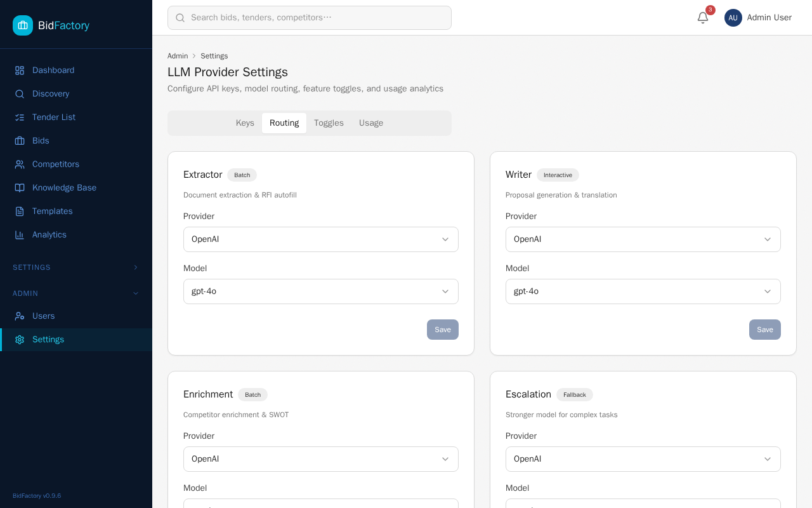Click the Admin breadcrumb link
812x508 pixels.
tap(178, 56)
